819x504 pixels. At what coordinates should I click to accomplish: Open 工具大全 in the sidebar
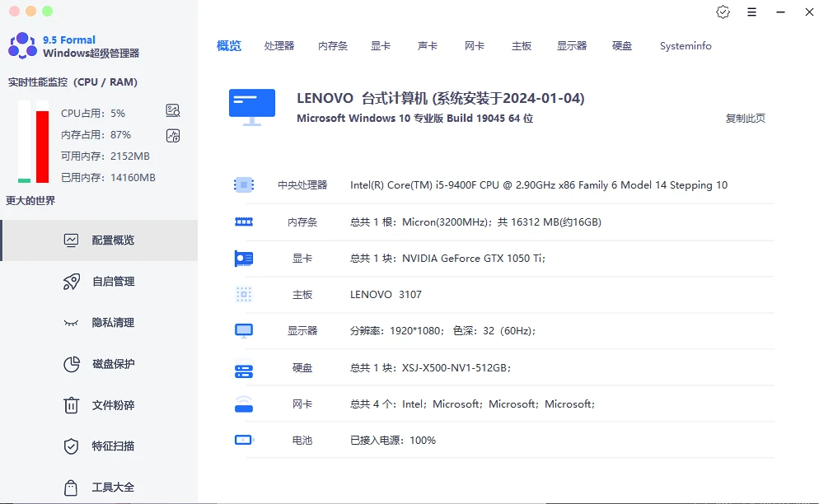coord(99,488)
